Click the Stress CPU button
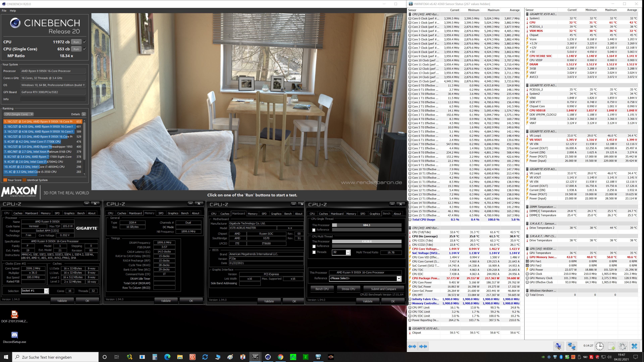The image size is (644, 362). coord(348,289)
